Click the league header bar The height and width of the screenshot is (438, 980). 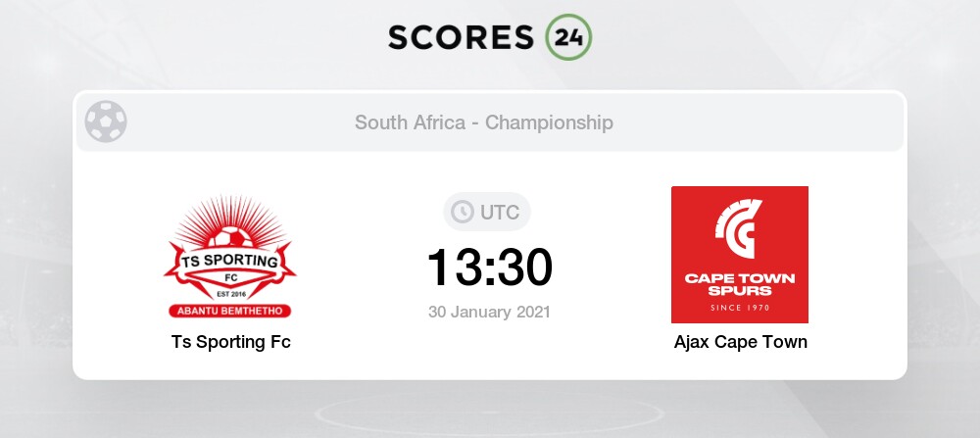490,122
